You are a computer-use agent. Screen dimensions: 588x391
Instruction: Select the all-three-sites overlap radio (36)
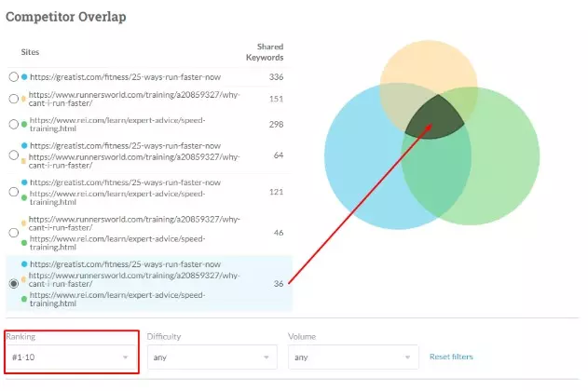(13, 283)
